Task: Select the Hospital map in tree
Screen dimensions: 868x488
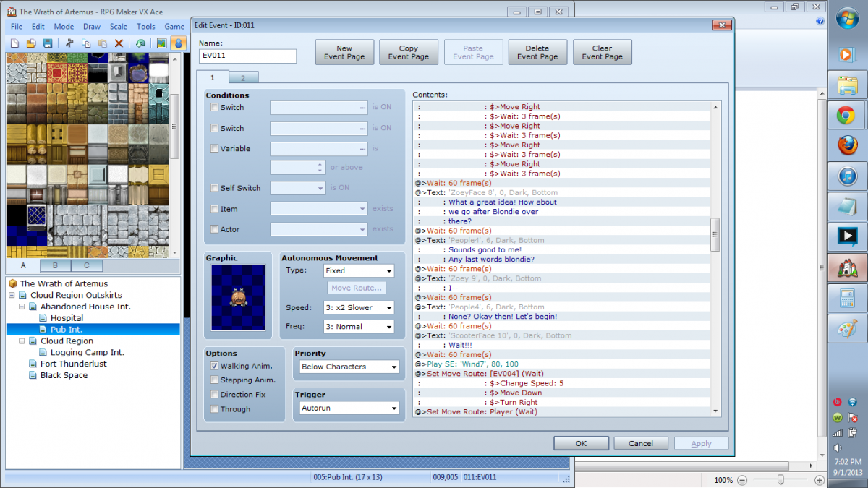Action: (x=67, y=318)
